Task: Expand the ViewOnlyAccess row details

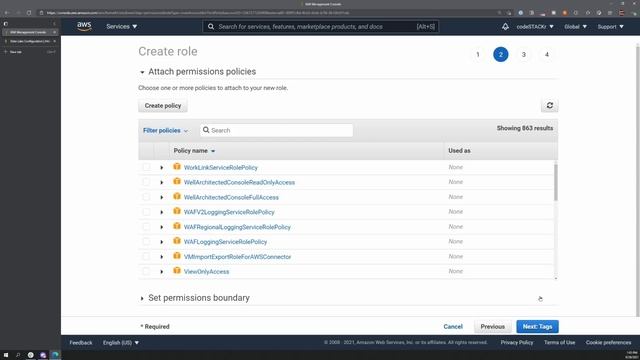Action: (162, 272)
